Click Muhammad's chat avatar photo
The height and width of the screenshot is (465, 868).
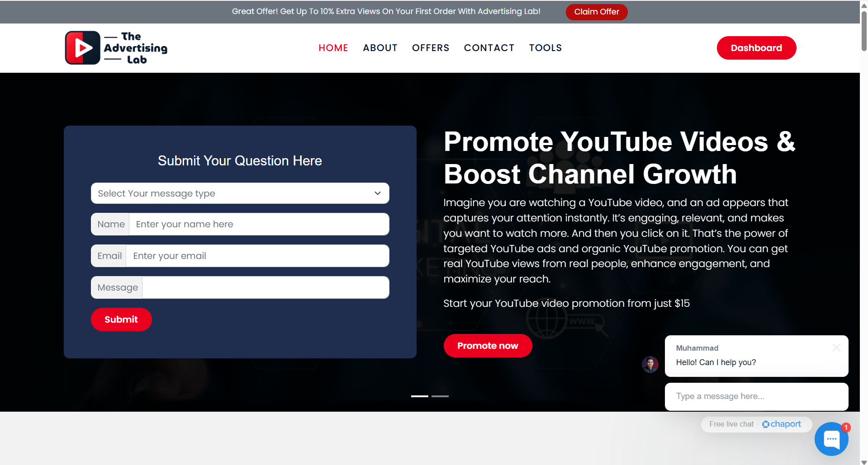click(650, 364)
